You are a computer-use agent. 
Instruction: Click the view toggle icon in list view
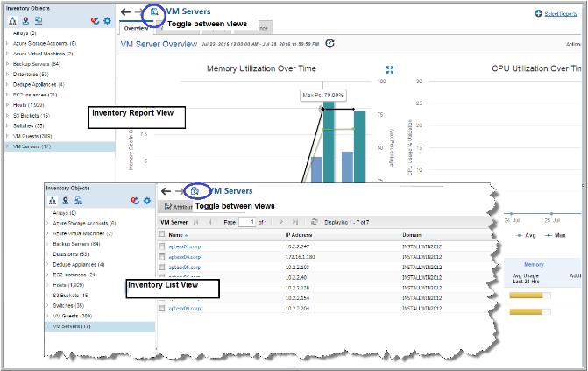194,190
